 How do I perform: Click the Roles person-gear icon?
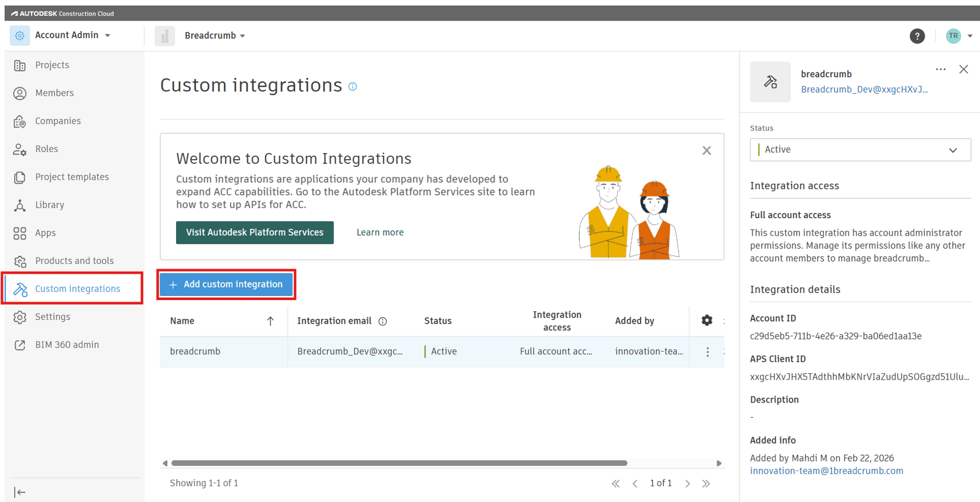pos(20,149)
